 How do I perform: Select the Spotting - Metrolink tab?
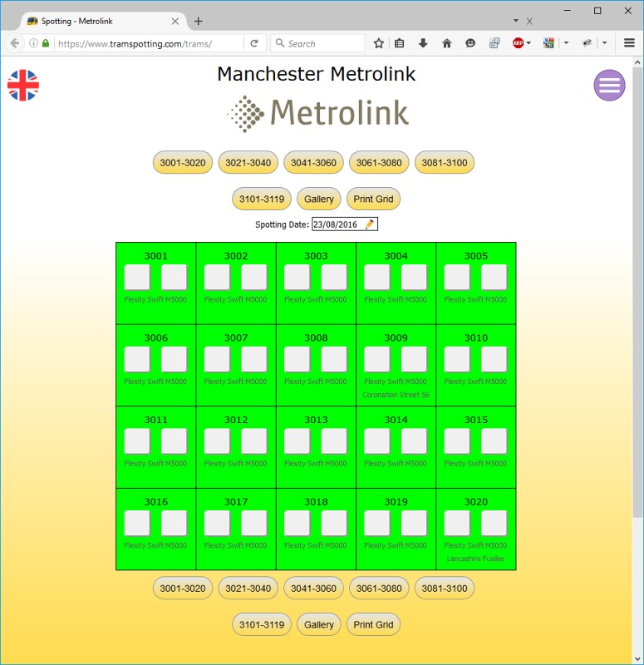[x=101, y=22]
